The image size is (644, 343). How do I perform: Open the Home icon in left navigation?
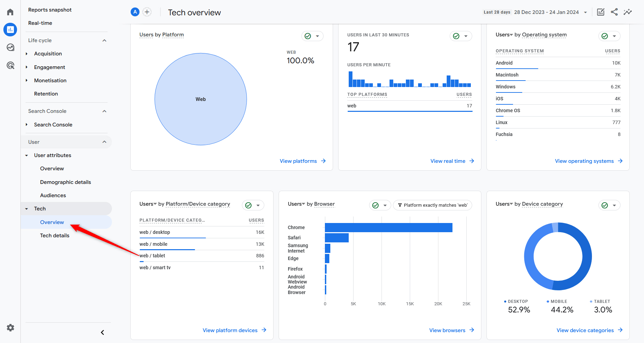click(10, 12)
